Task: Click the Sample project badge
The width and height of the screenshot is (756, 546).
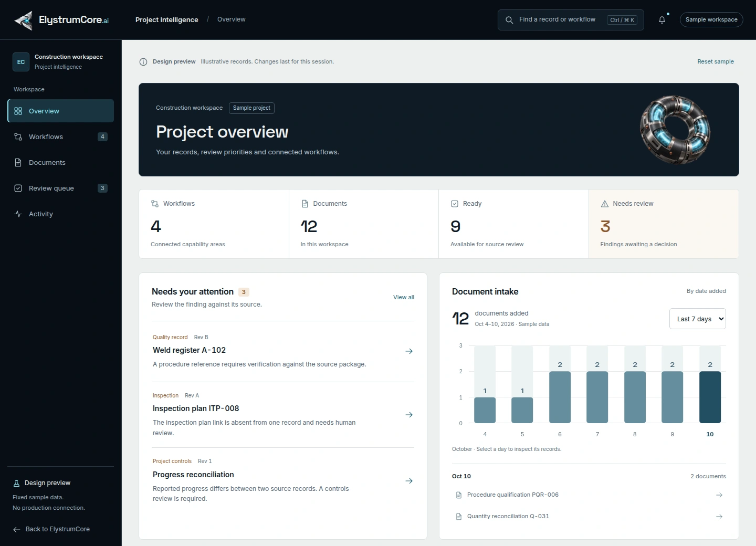Action: click(x=251, y=108)
